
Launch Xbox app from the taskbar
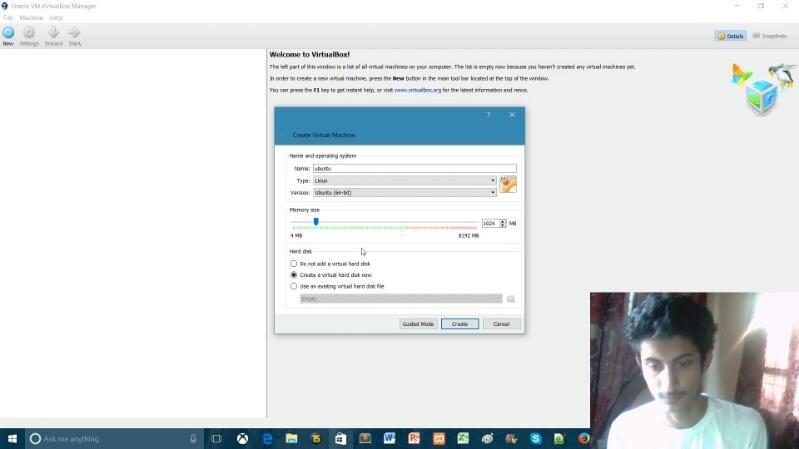pyautogui.click(x=243, y=439)
